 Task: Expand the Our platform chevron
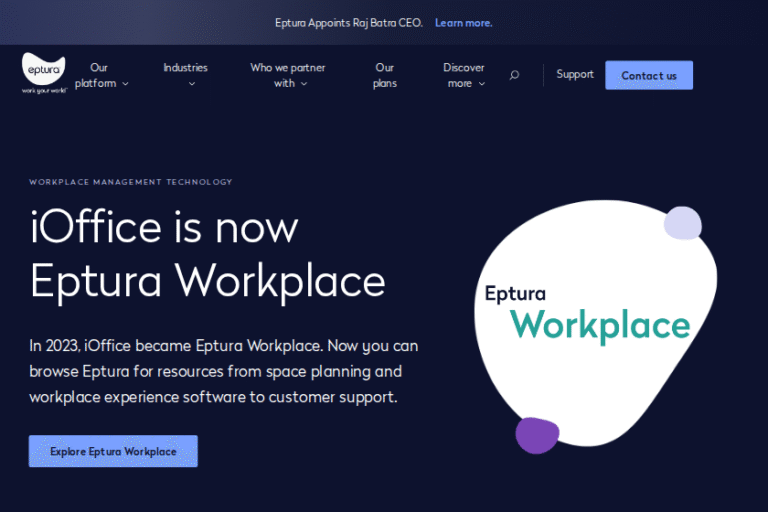coord(125,84)
